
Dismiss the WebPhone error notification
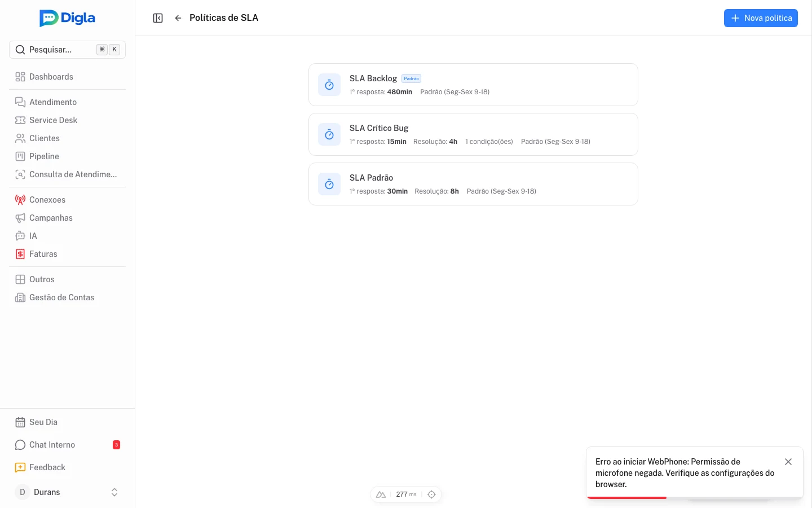pyautogui.click(x=788, y=462)
